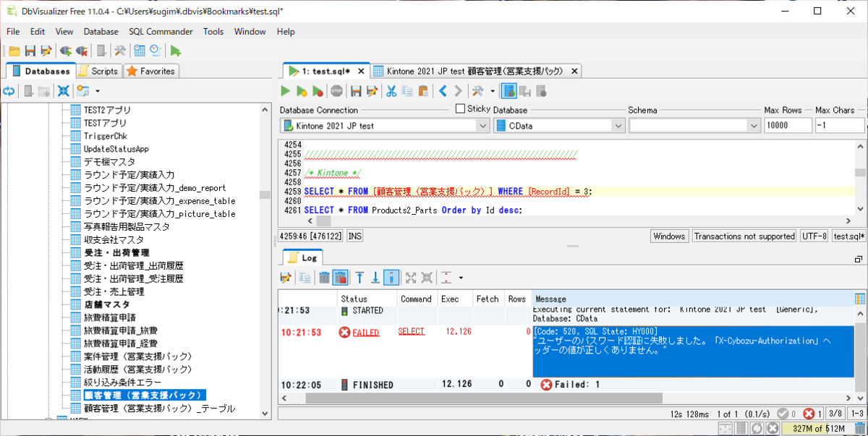Switch to the Favorites tab
The width and height of the screenshot is (868, 436).
point(150,71)
